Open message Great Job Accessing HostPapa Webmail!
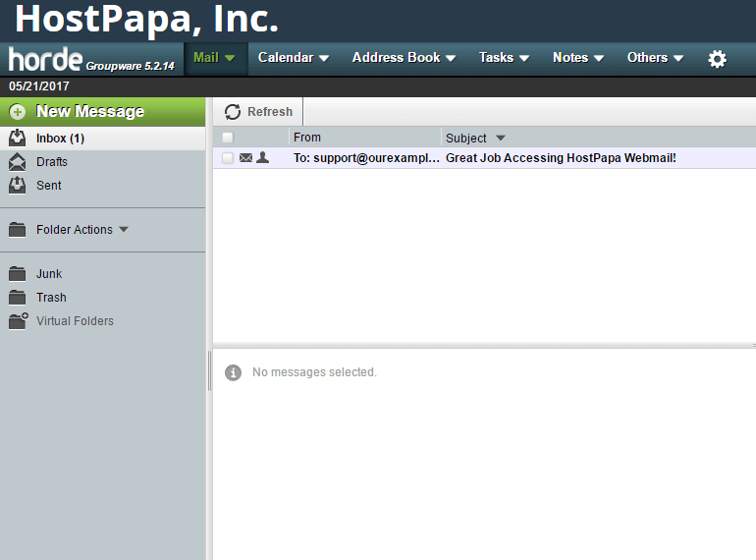Viewport: 756px width, 560px height. coord(561,158)
